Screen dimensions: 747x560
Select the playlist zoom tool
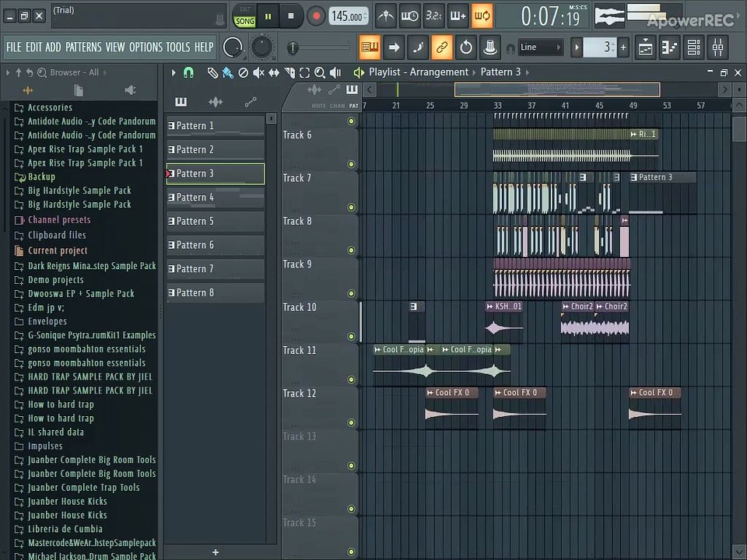(x=320, y=73)
